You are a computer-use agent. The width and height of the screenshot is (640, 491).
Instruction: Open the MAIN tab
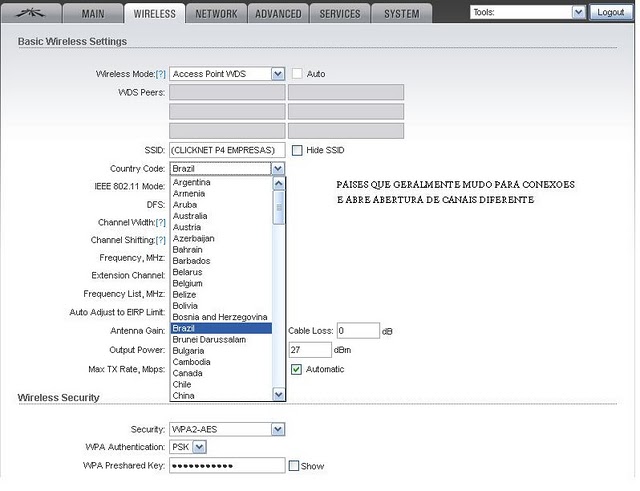[93, 13]
